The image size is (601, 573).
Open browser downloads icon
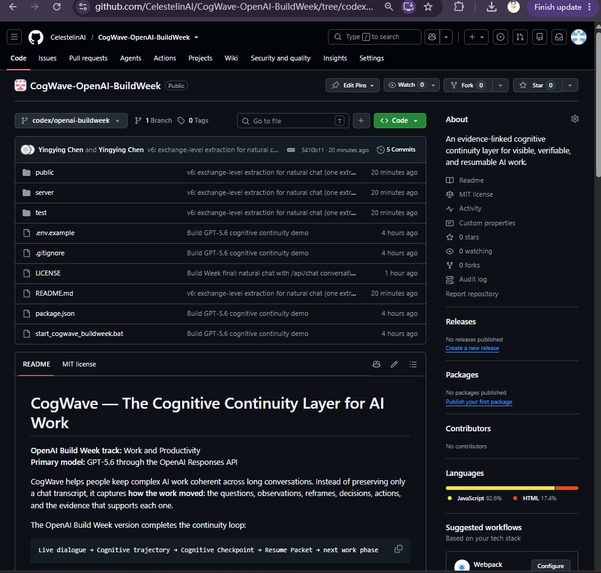[491, 7]
